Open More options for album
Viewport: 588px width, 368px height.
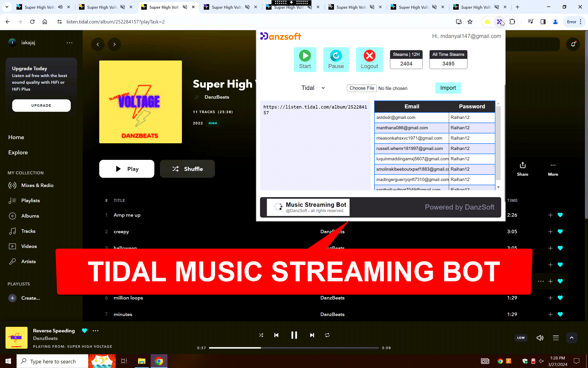click(553, 169)
